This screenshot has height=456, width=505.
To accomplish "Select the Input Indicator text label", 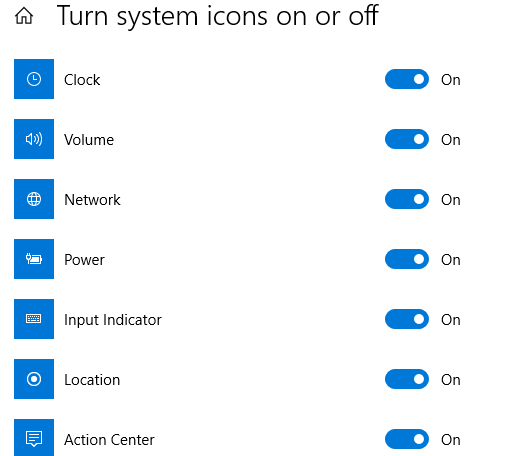I will pos(113,320).
